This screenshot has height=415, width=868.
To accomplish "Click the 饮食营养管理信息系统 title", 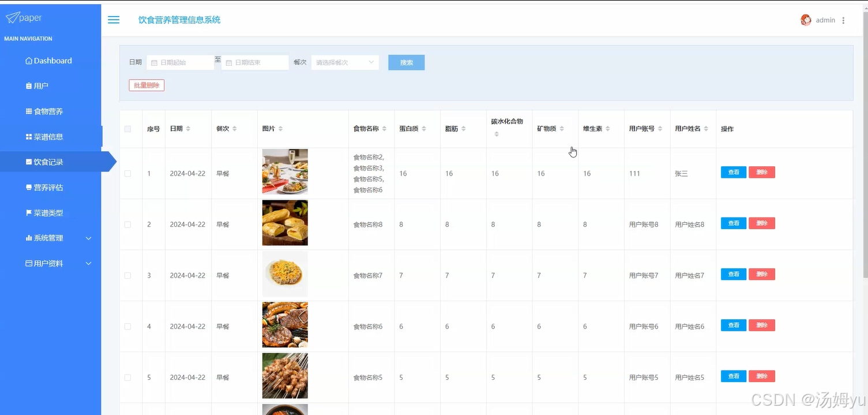I will pyautogui.click(x=179, y=20).
